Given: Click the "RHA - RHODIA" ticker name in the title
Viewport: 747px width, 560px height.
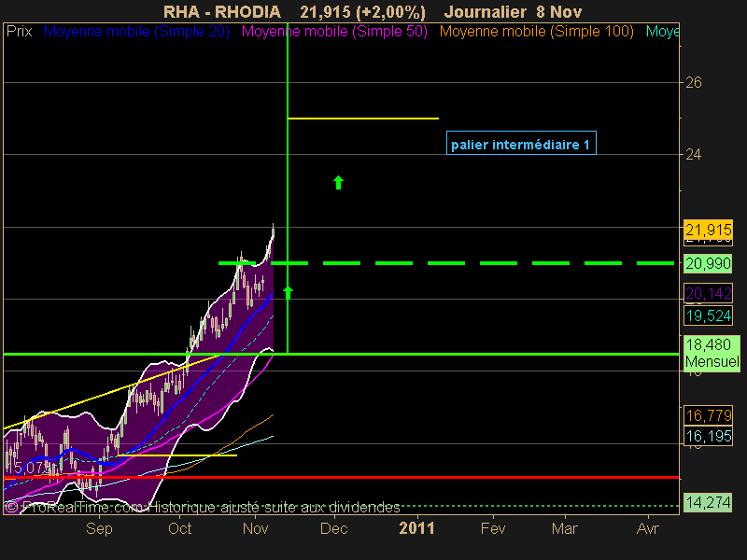Looking at the screenshot, I should tap(222, 11).
